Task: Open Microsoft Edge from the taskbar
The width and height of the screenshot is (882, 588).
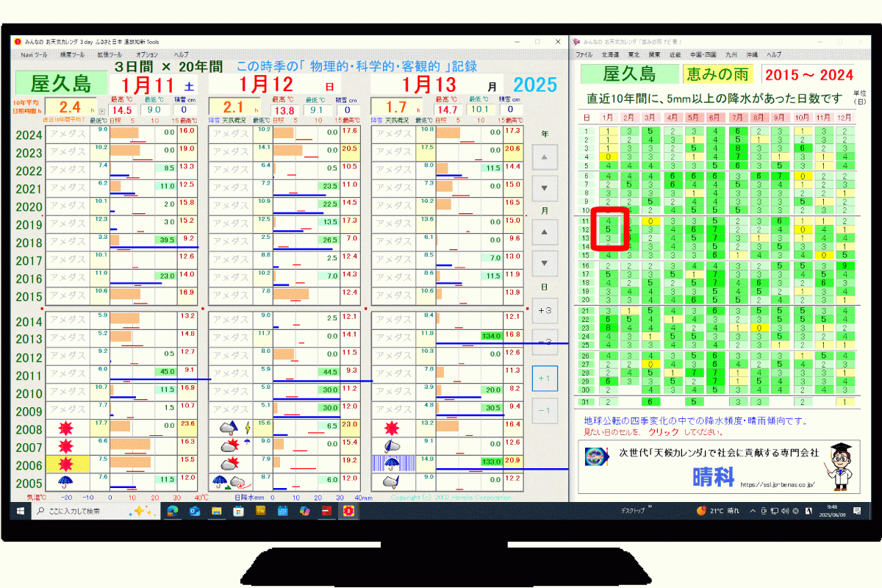Action: tap(173, 511)
